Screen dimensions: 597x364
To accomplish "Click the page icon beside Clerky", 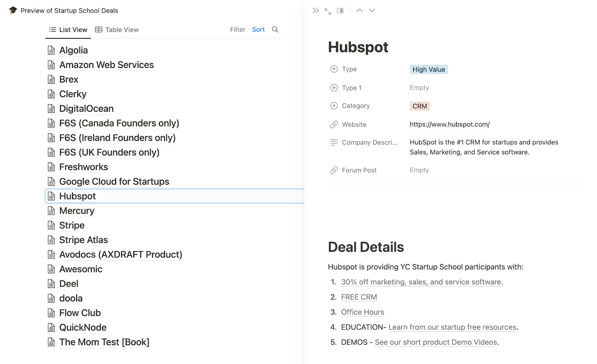I will point(51,94).
